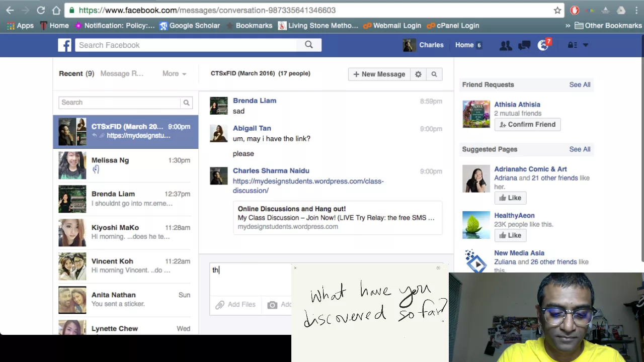The width and height of the screenshot is (644, 362).
Task: Click the Search Facebook input field
Action: [186, 45]
